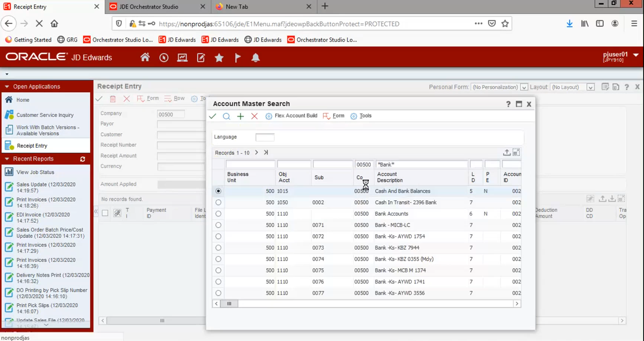This screenshot has height=341, width=644.
Task: Click the Recent Reports refresh icon
Action: [82, 159]
